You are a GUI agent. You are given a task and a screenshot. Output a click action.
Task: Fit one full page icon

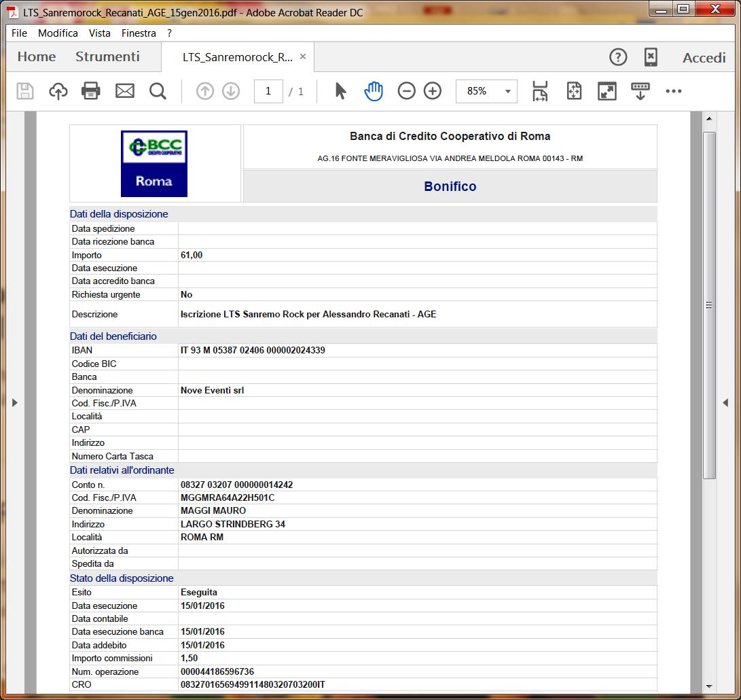[574, 91]
